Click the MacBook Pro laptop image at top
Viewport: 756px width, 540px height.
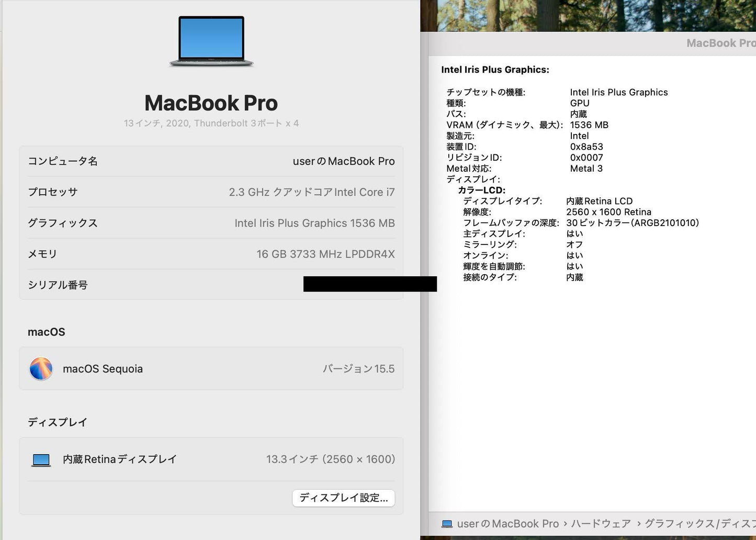[210, 41]
